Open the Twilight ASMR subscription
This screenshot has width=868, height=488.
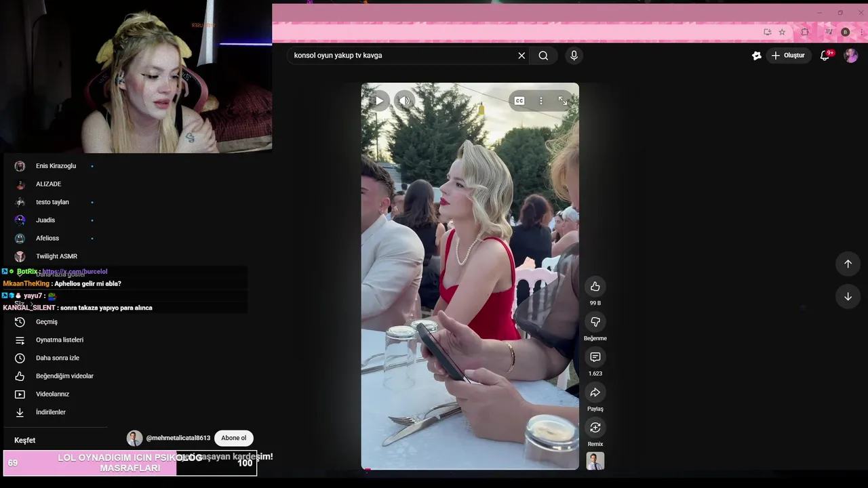click(x=56, y=256)
